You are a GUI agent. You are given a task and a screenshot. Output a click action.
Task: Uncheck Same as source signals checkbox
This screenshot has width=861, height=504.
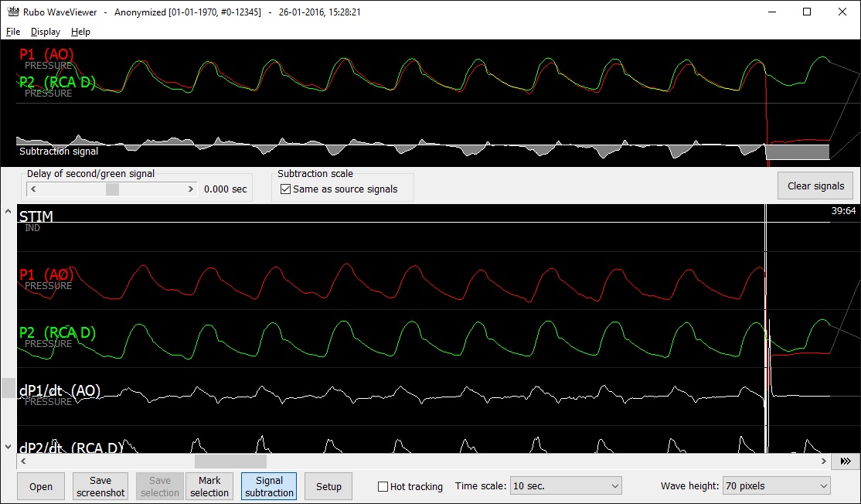click(x=285, y=189)
